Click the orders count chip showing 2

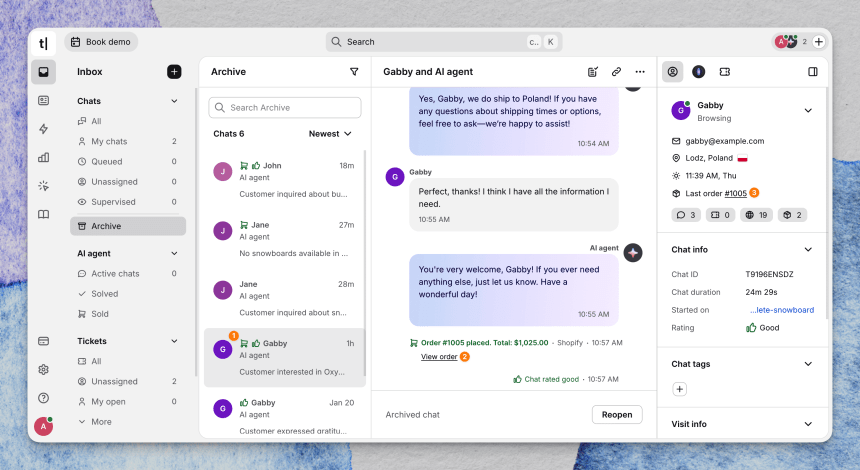pyautogui.click(x=793, y=215)
